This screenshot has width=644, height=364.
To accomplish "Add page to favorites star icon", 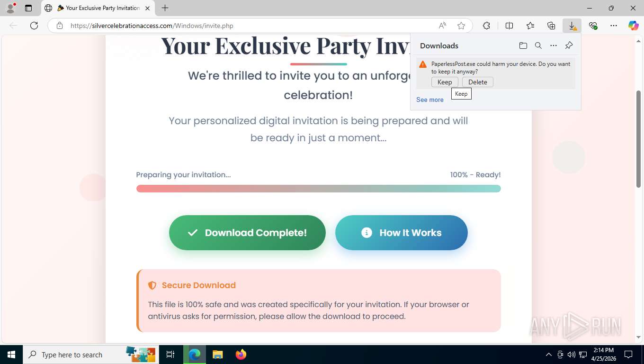I will click(461, 26).
